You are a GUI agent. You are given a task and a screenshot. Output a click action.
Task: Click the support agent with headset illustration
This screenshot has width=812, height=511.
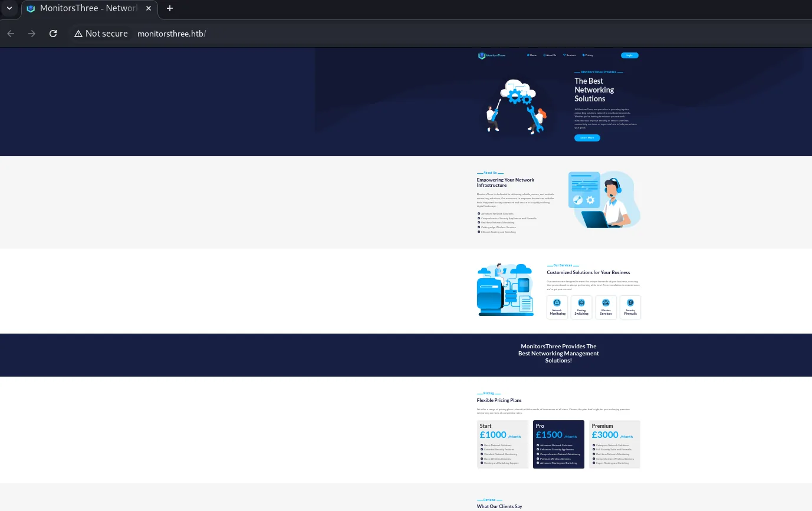(604, 199)
